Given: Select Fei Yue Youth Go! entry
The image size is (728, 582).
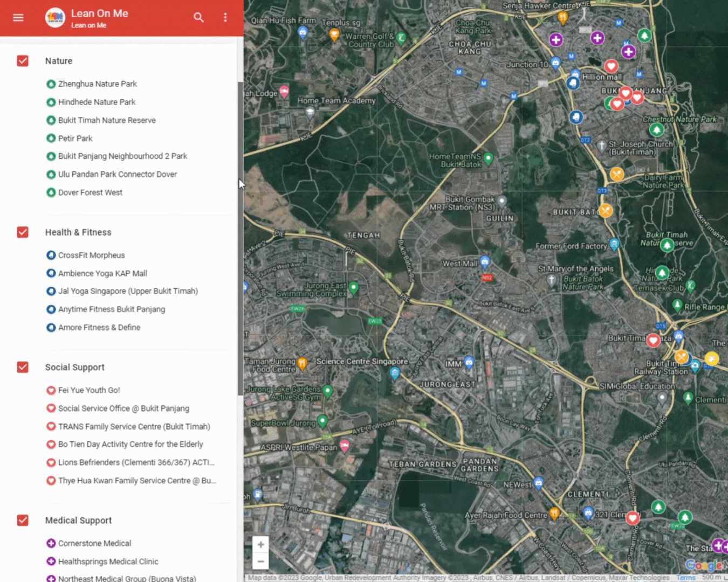Looking at the screenshot, I should (x=89, y=390).
